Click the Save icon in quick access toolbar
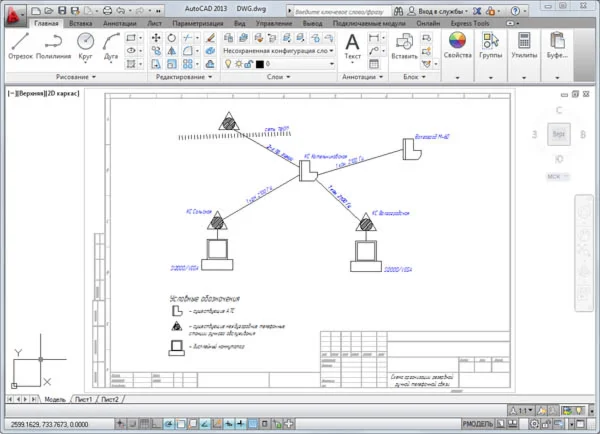Viewport: 600px width, 434px height. pos(62,11)
